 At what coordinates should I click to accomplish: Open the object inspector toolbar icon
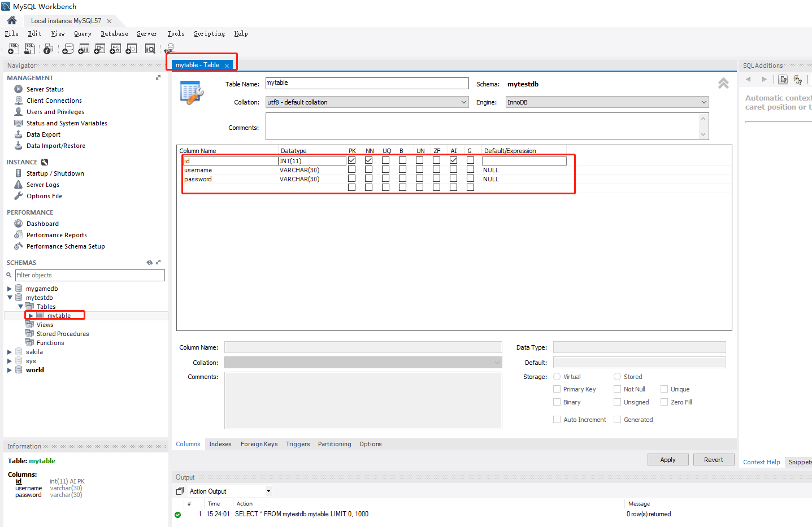(x=49, y=49)
